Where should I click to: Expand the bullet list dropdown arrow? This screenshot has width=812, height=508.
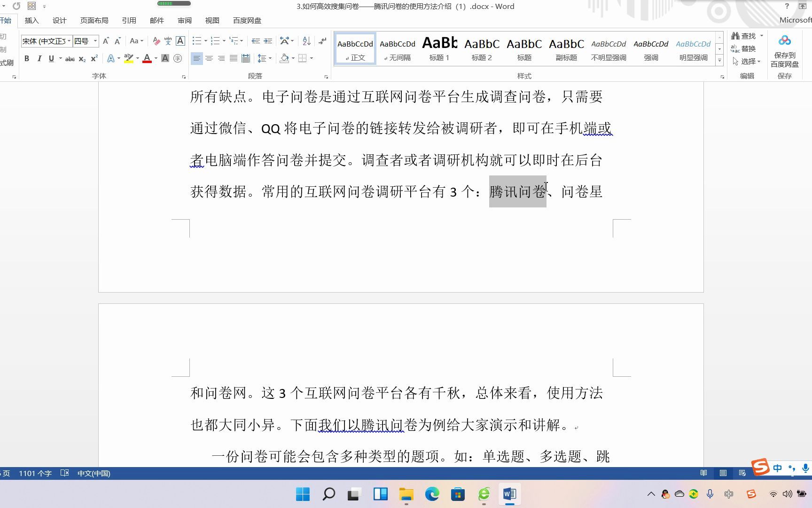click(x=205, y=41)
